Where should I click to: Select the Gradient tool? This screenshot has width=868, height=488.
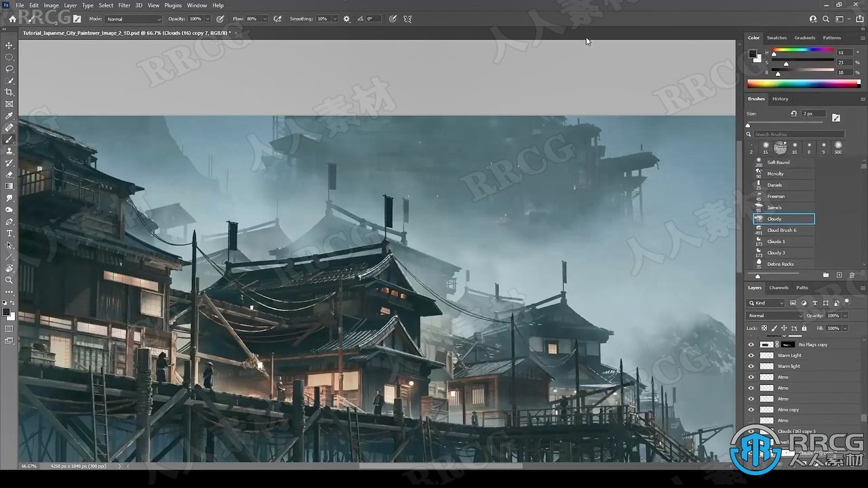9,186
